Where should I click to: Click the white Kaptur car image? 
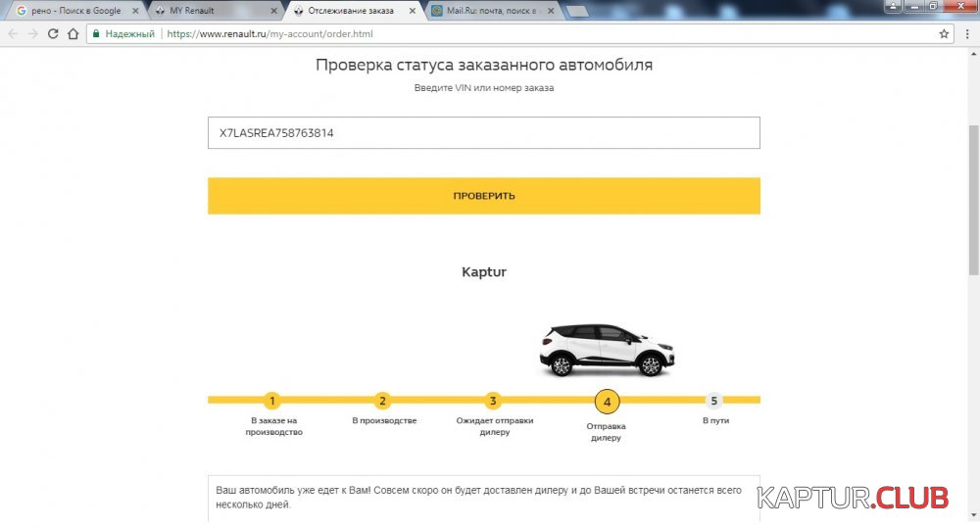coord(607,350)
